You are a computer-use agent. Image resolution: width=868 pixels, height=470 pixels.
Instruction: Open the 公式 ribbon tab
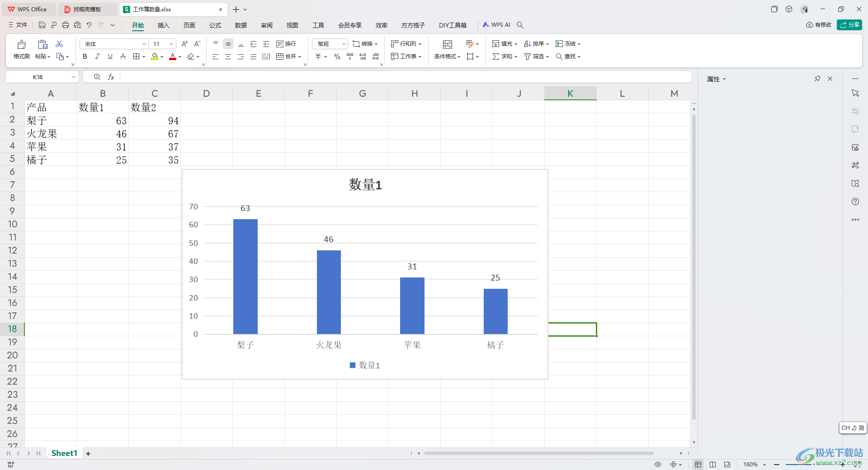[x=215, y=25]
